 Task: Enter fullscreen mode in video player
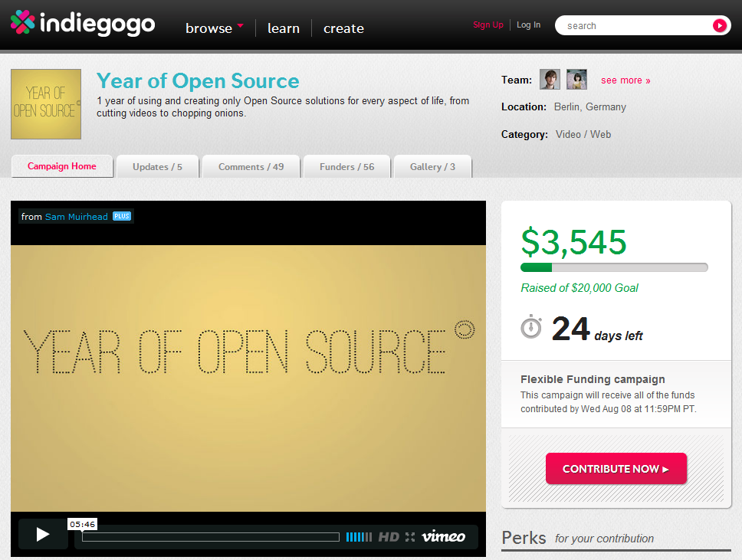410,537
